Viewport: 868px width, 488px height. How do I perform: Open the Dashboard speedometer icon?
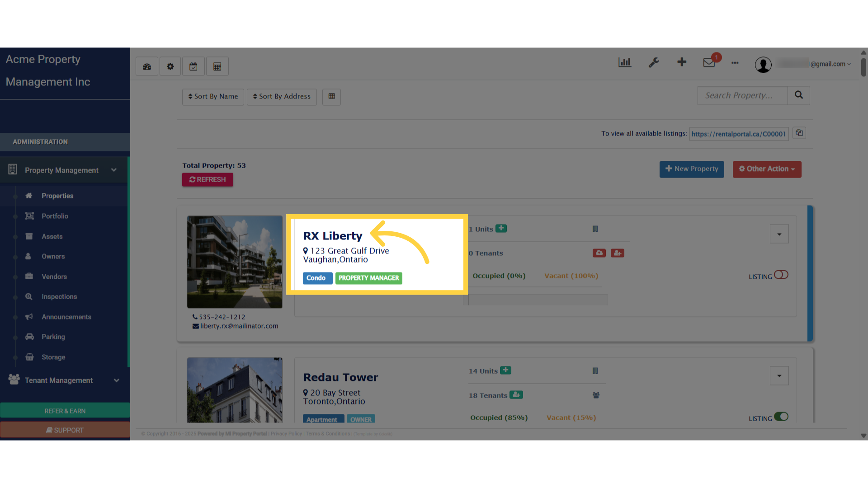click(146, 66)
